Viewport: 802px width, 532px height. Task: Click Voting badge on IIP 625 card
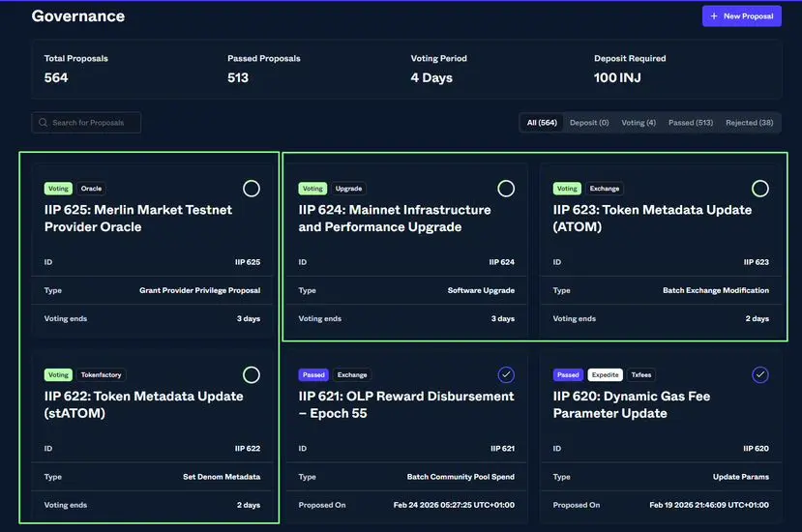(58, 189)
